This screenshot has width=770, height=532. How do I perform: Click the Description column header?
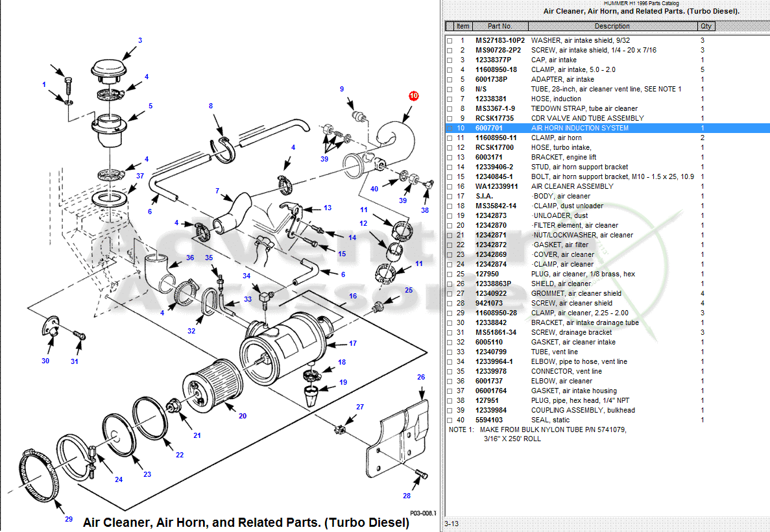(x=612, y=27)
